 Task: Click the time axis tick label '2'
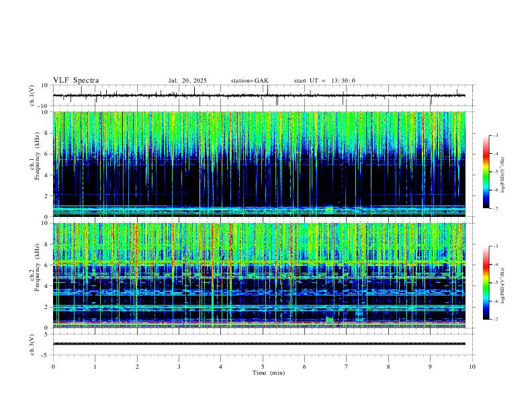tap(137, 367)
